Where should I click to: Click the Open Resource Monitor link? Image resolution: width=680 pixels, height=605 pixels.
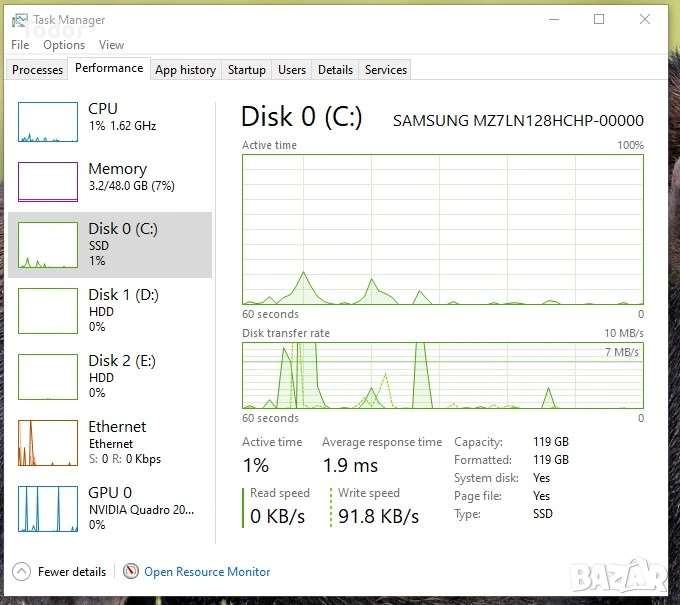pyautogui.click(x=207, y=572)
